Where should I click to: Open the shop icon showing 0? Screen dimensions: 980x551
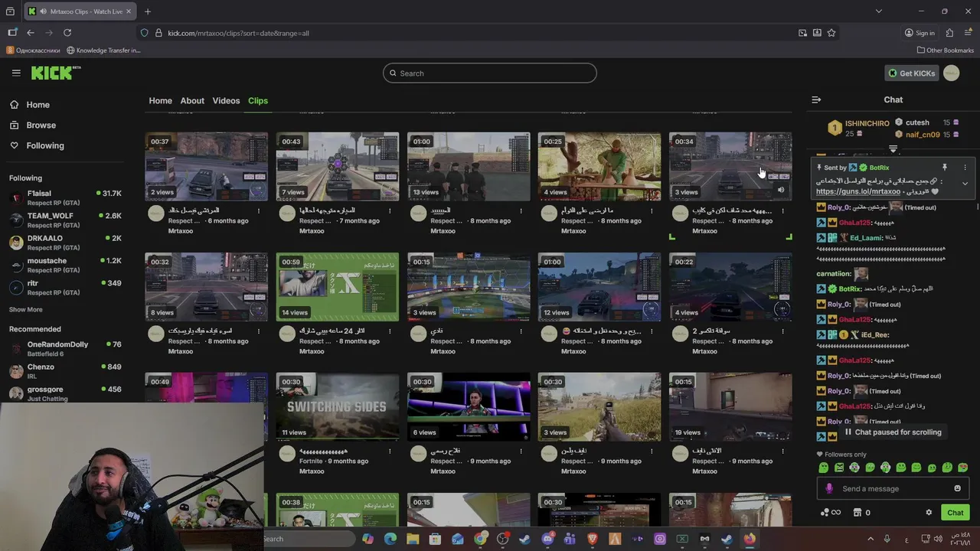tap(861, 513)
